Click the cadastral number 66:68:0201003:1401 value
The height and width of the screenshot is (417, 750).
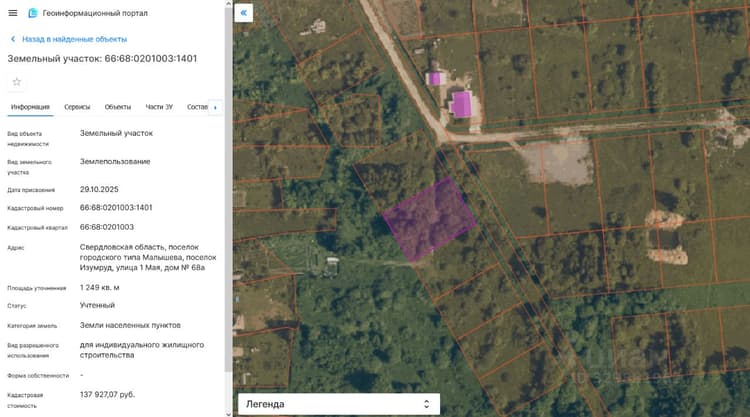point(116,208)
